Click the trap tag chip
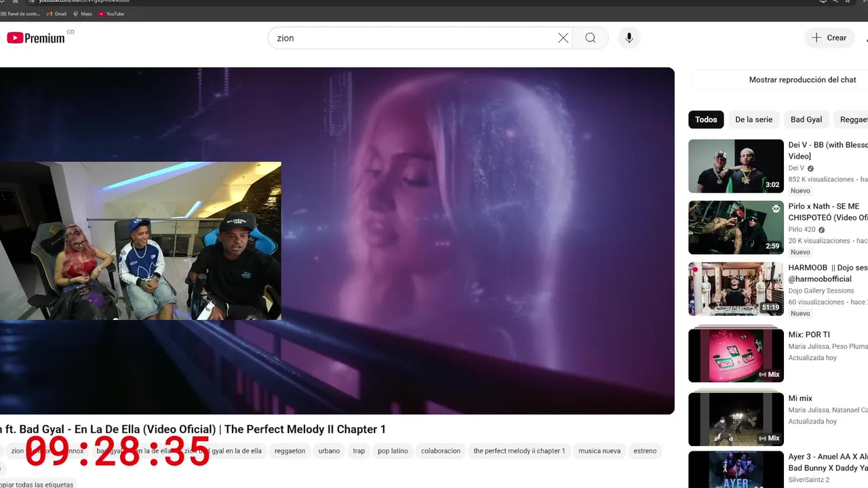Image resolution: width=868 pixels, height=488 pixels. pos(359,451)
